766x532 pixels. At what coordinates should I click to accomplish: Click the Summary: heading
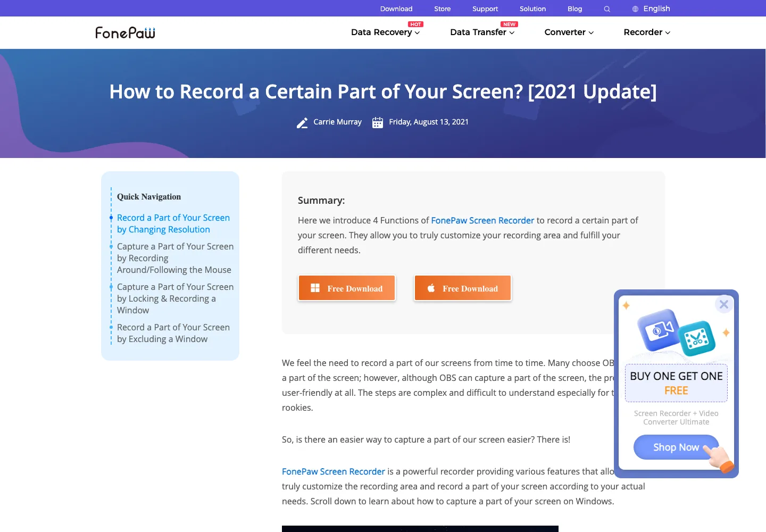click(321, 201)
